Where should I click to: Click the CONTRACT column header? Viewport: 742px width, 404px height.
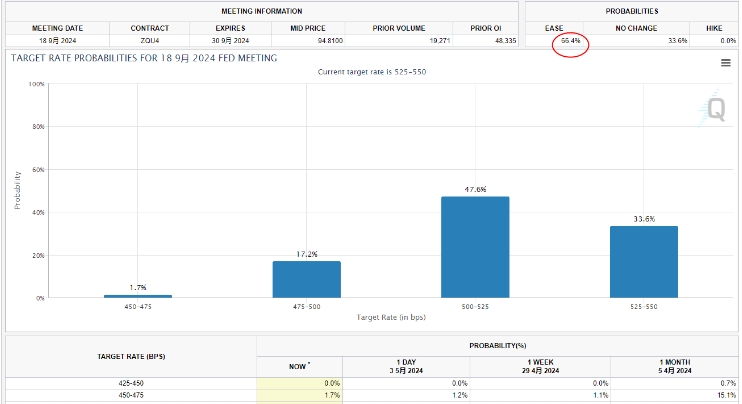[150, 28]
